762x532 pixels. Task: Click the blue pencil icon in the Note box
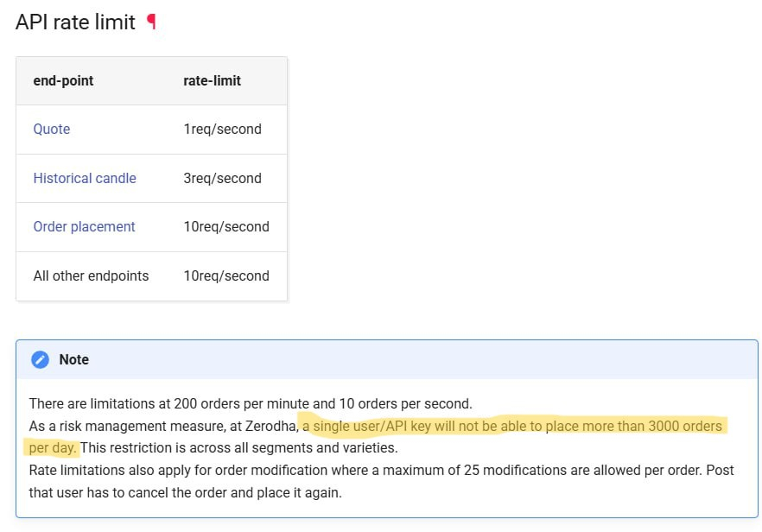pos(40,359)
